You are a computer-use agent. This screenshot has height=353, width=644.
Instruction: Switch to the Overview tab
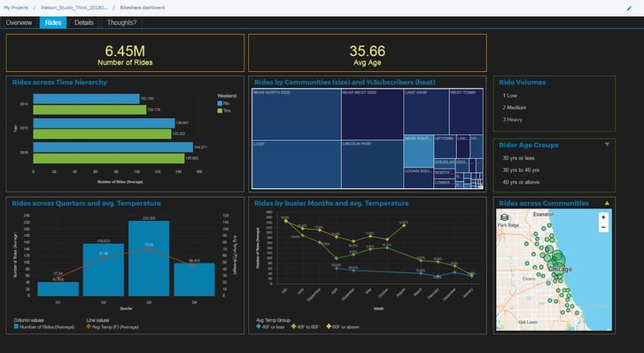(19, 23)
